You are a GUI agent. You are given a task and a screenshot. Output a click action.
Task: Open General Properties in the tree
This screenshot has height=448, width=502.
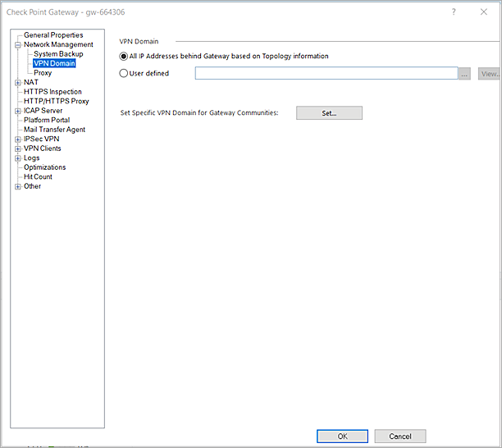[x=53, y=35]
